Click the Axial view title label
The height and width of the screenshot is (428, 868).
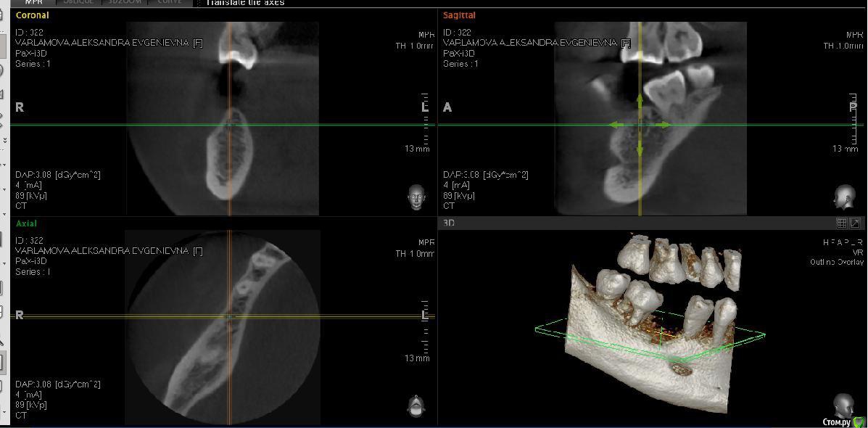click(26, 223)
